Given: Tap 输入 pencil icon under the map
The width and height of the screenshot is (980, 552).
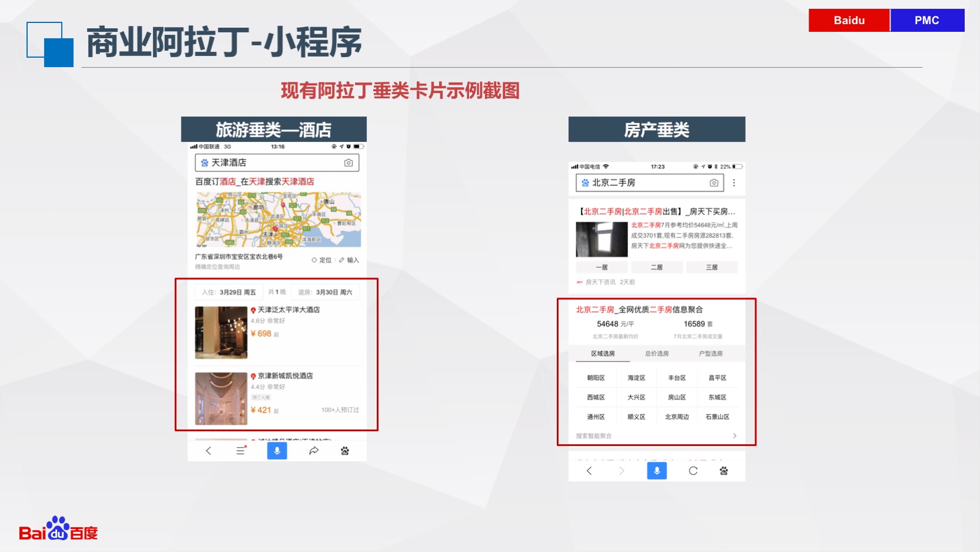Looking at the screenshot, I should point(342,260).
